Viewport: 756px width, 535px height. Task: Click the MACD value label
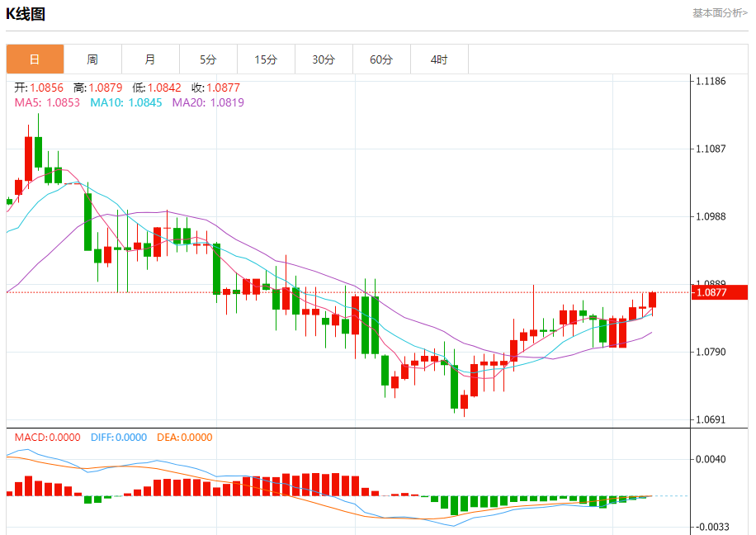coord(47,438)
